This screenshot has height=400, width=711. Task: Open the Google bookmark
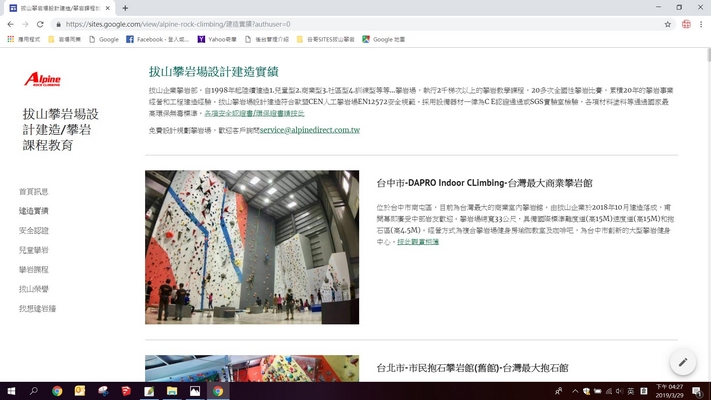(x=104, y=39)
